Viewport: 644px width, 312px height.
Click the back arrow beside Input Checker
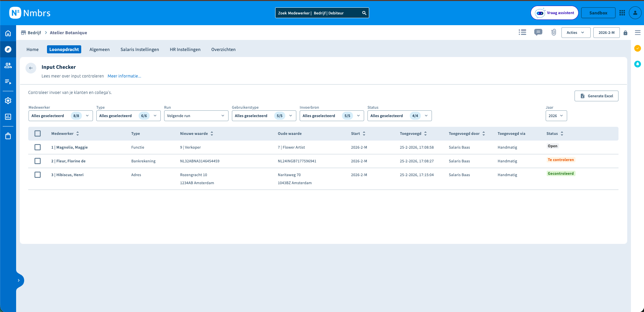click(31, 68)
